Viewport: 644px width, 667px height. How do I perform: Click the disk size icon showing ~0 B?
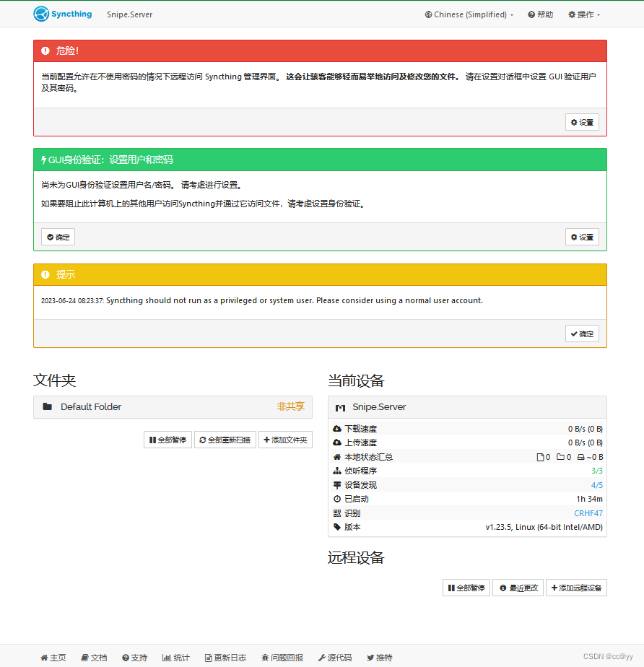580,457
